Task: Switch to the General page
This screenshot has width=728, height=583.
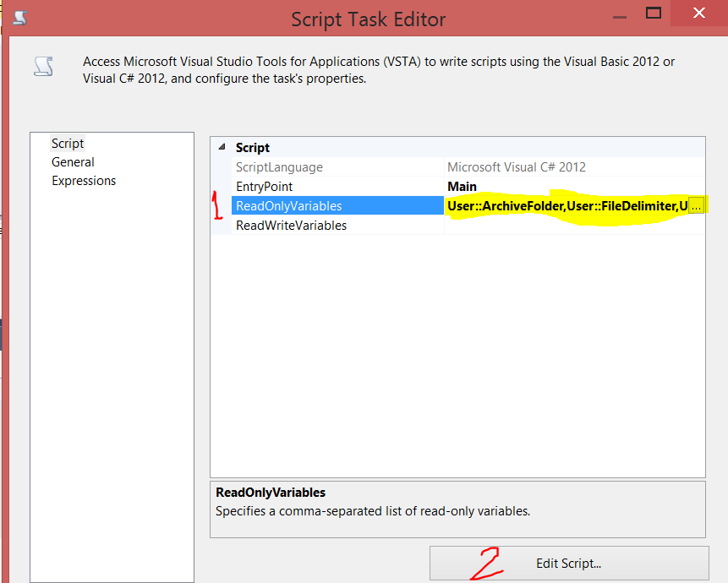Action: pyautogui.click(x=73, y=161)
